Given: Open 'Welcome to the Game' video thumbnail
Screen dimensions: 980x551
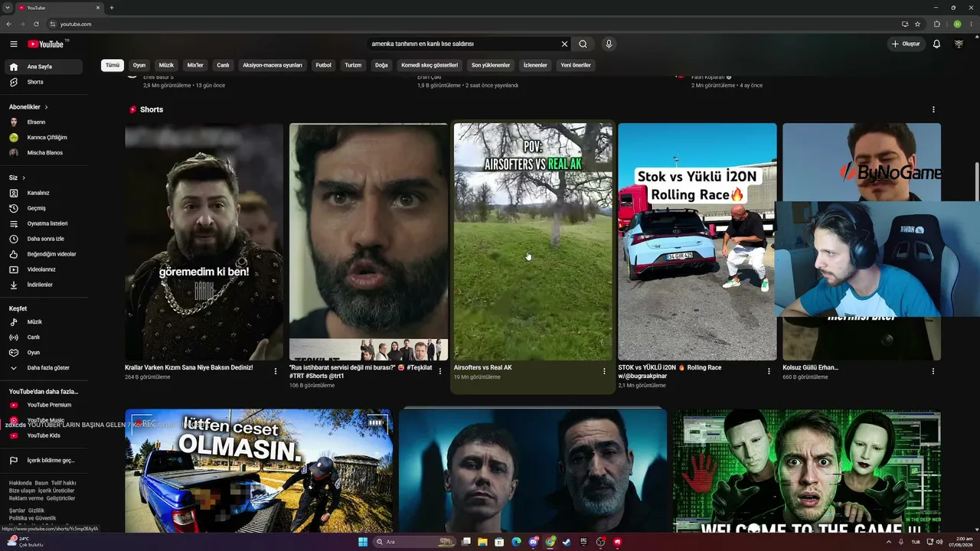Looking at the screenshot, I should (x=807, y=471).
